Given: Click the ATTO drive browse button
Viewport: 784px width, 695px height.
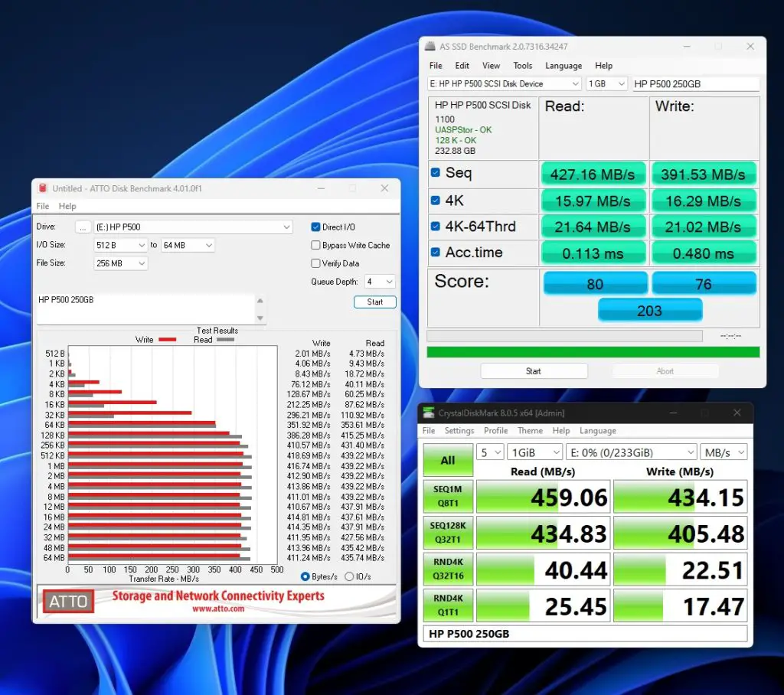Looking at the screenshot, I should [83, 227].
